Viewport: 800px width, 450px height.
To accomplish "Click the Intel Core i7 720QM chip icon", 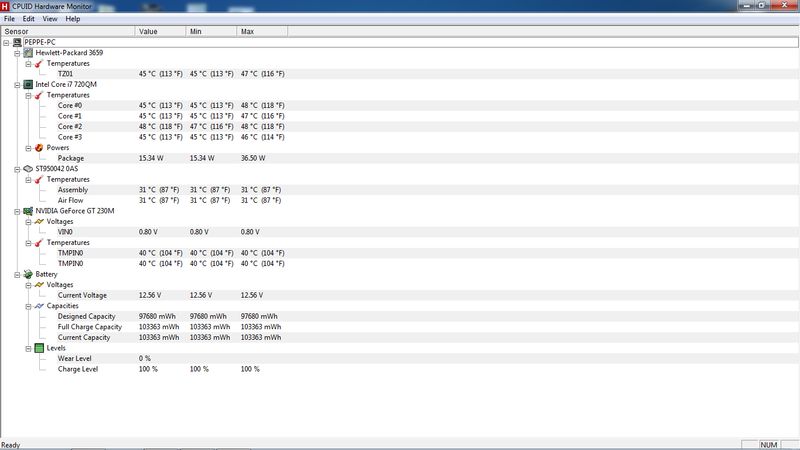I will [28, 84].
